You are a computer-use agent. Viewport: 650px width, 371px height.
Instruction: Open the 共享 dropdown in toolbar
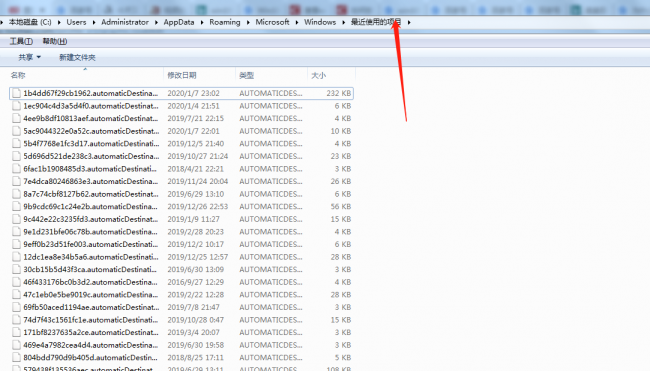29,57
